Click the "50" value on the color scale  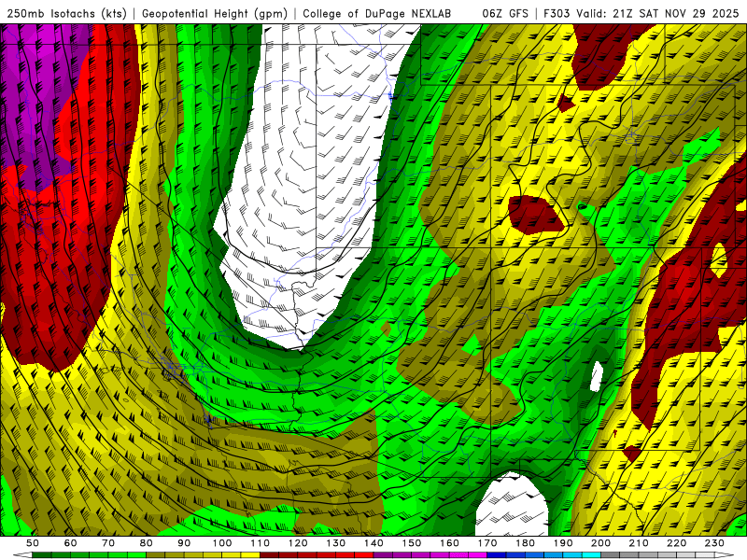33,543
